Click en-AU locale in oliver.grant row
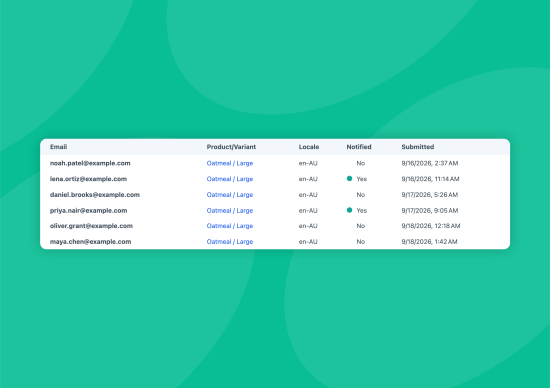The width and height of the screenshot is (550, 388). [308, 226]
